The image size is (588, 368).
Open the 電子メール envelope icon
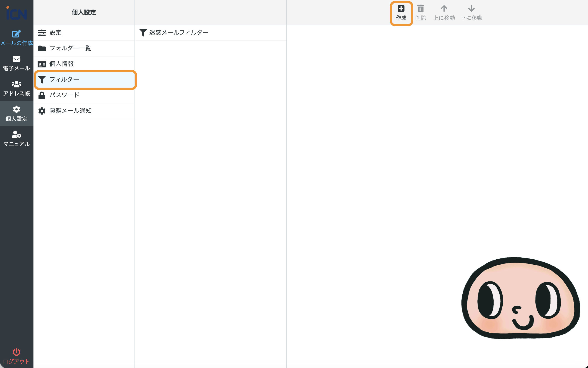point(16,59)
